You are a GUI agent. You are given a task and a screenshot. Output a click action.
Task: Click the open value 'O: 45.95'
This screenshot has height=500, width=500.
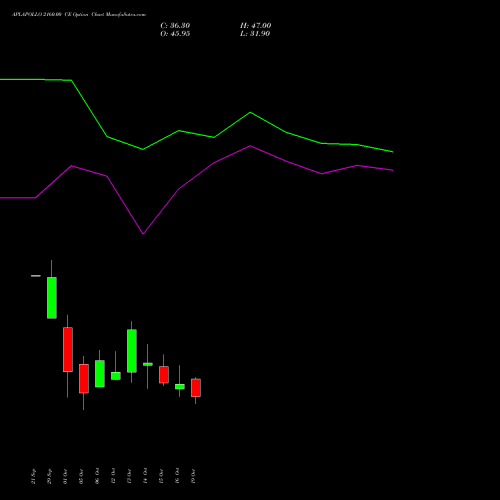175,34
